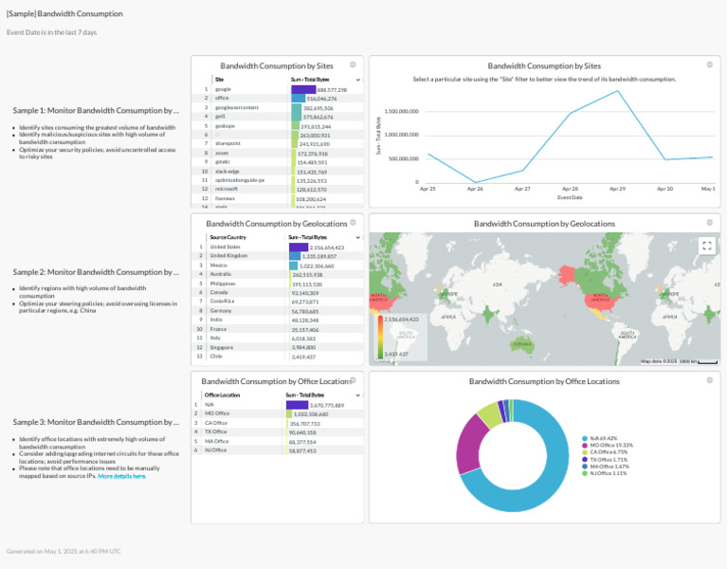Select the 'slack-edge' site row
Screen dimensions: 728x569
click(x=278, y=172)
